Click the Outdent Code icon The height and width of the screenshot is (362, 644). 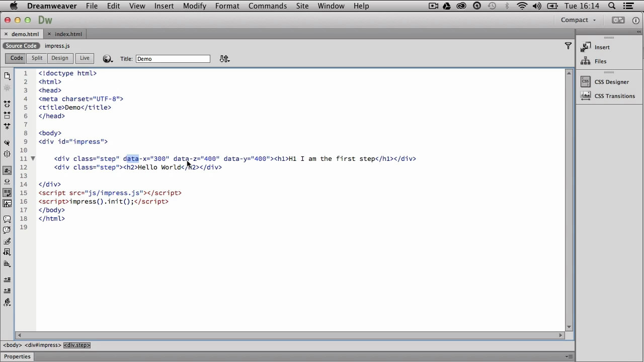point(7,291)
